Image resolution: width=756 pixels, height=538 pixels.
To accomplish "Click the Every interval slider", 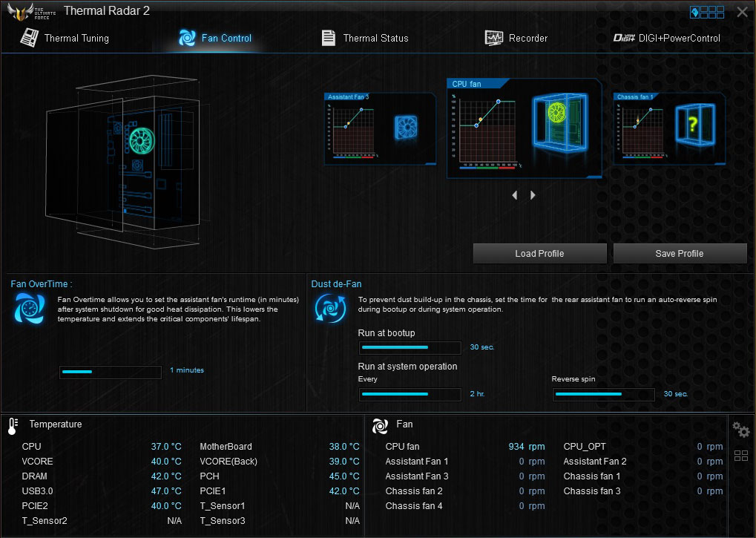I will tap(410, 394).
